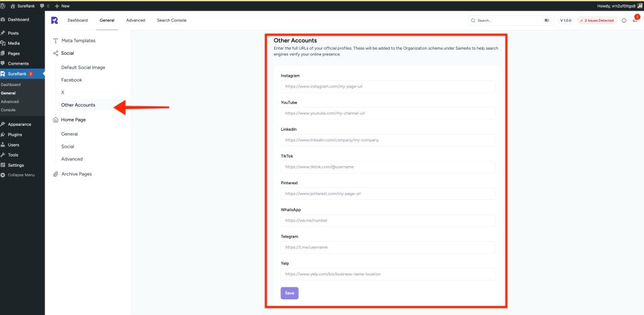
Task: Open SureRank Advanced submenu item
Action: 10,101
